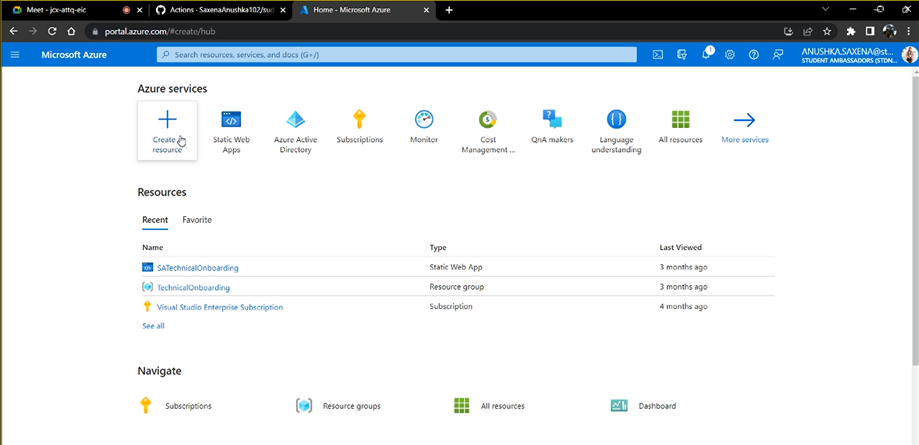Switch to the Recent resources tab

point(155,220)
